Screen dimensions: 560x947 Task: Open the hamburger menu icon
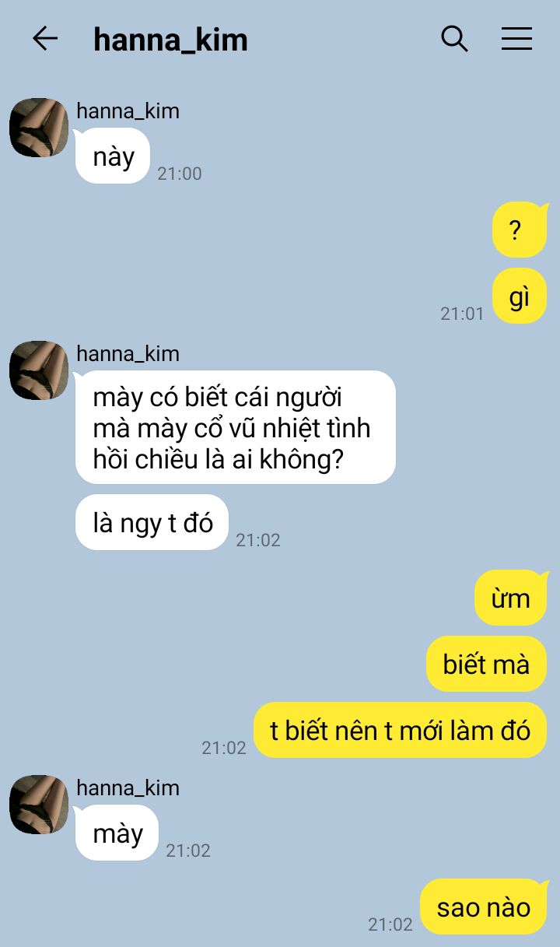516,39
